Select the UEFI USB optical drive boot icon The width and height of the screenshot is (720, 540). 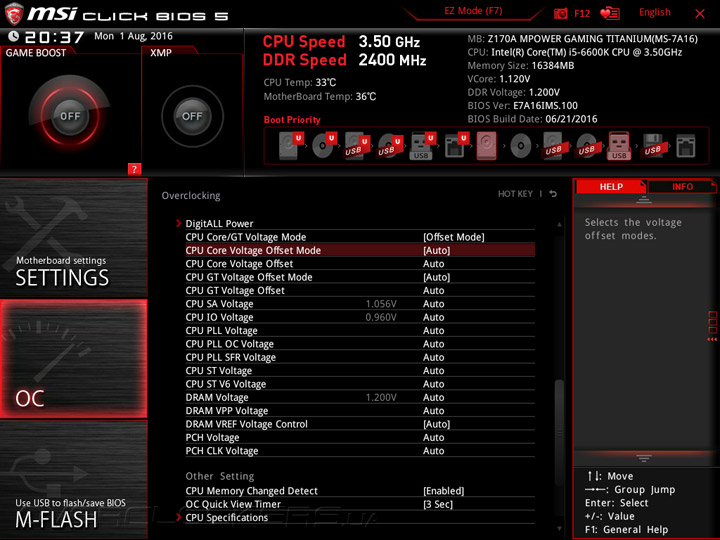(390, 146)
